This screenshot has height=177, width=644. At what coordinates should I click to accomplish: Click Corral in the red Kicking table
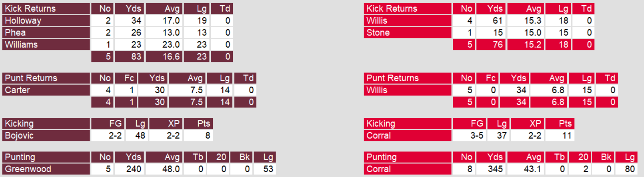coord(378,136)
